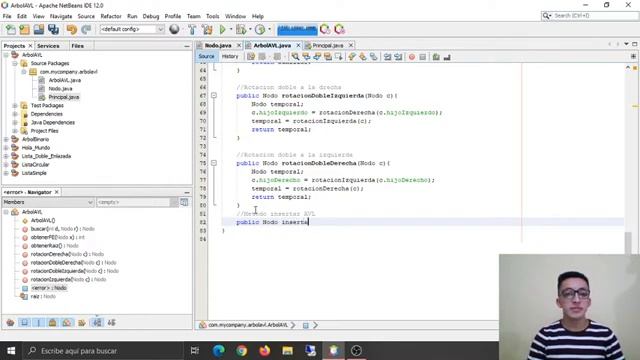This screenshot has width=640, height=360.
Task: Open Chrome from the Windows taskbar
Action: [x=242, y=351]
